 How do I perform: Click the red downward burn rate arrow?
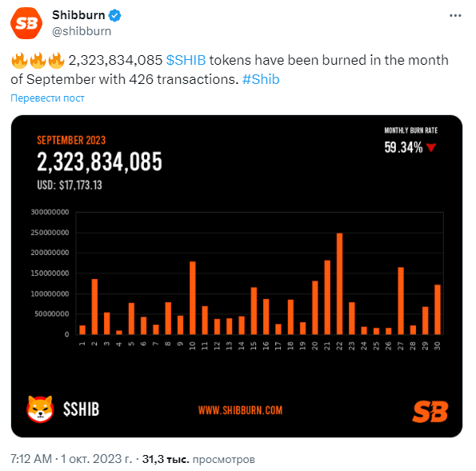[x=431, y=147]
